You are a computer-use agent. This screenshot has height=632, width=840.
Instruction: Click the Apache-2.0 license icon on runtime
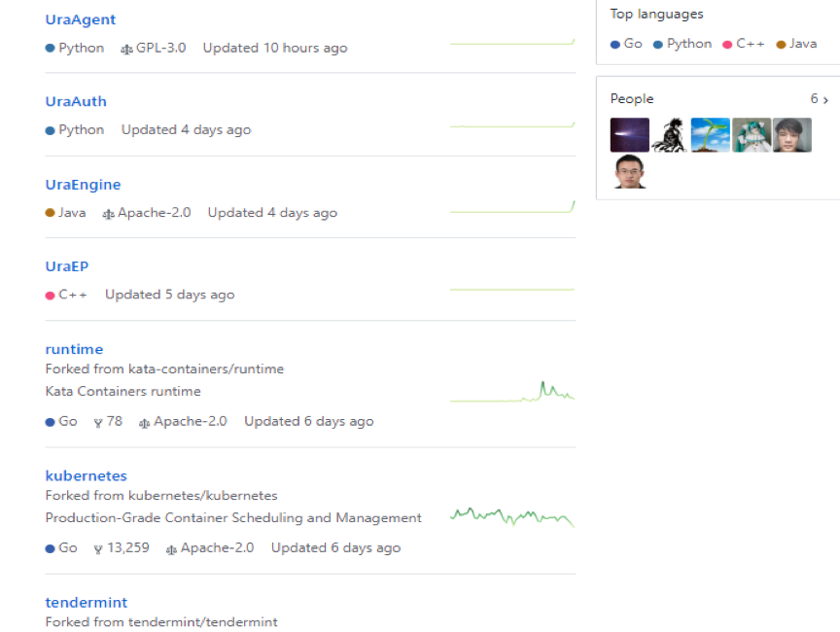143,421
